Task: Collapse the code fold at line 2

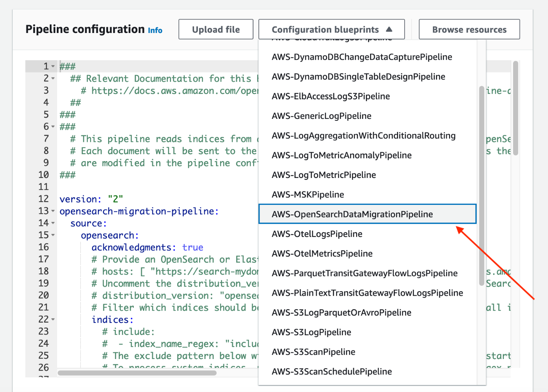Action: pyautogui.click(x=53, y=79)
